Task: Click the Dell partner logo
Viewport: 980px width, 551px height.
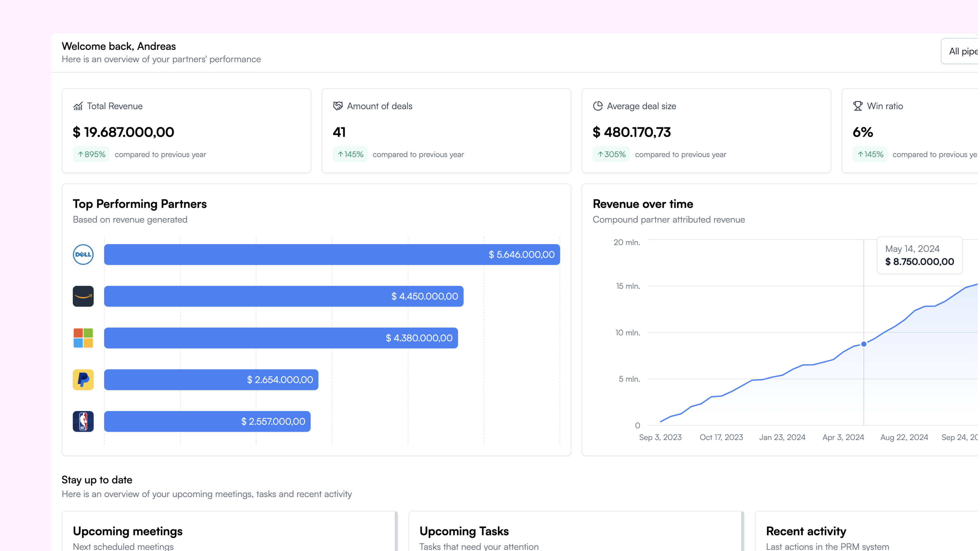Action: click(83, 254)
